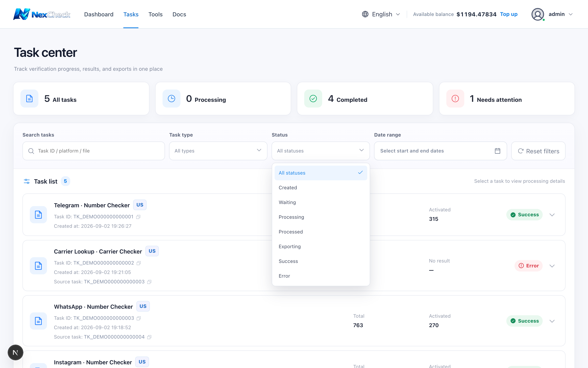Click the Completed checkmark icon
Viewport: 588px width, 368px height.
(x=313, y=99)
